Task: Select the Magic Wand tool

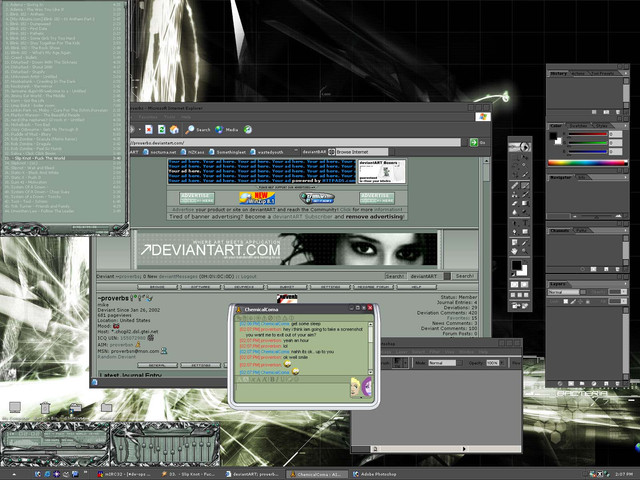Action: coord(524,165)
